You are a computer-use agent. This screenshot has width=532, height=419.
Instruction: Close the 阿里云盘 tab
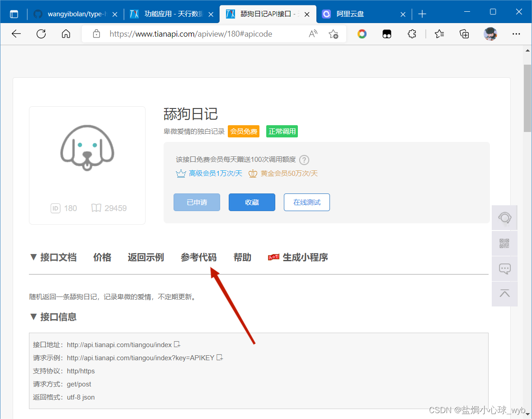pos(403,14)
